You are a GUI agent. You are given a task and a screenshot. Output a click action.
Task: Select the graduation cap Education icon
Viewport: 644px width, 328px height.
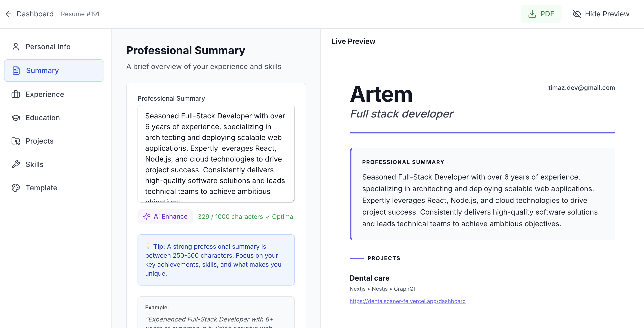tap(16, 117)
